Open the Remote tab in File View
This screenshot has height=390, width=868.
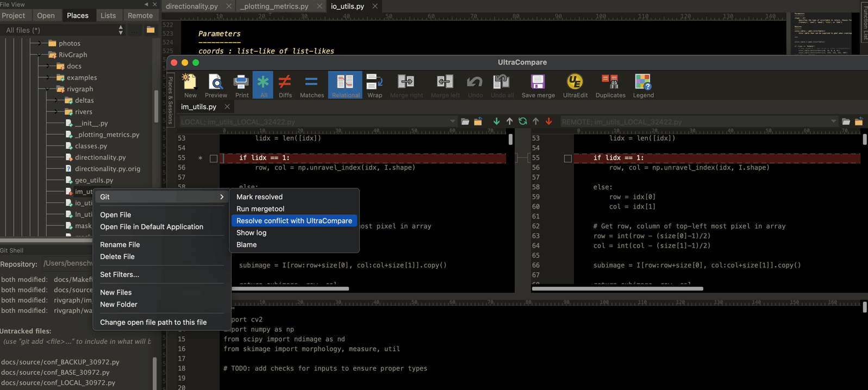click(140, 15)
